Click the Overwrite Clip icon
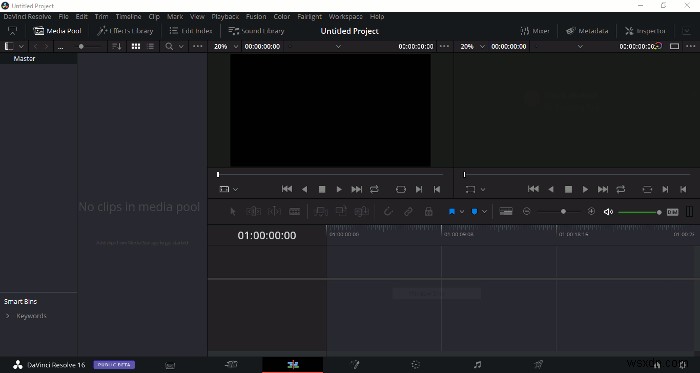700x373 pixels. 341,211
